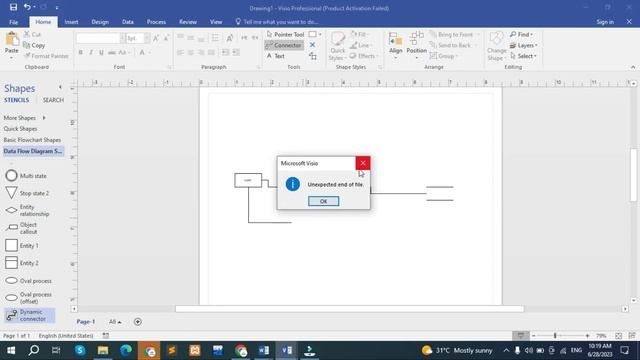Open the File tab
Image resolution: width=640 pixels, height=360 pixels.
[13, 22]
